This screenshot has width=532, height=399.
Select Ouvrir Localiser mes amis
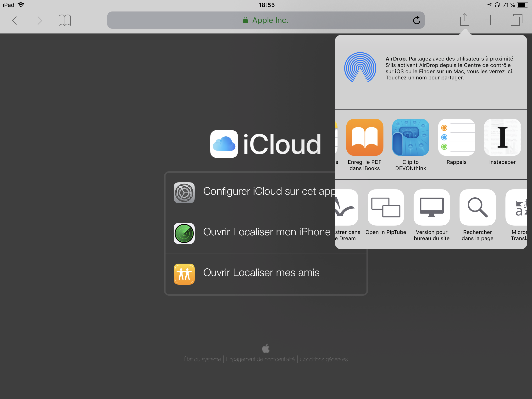pyautogui.click(x=253, y=273)
